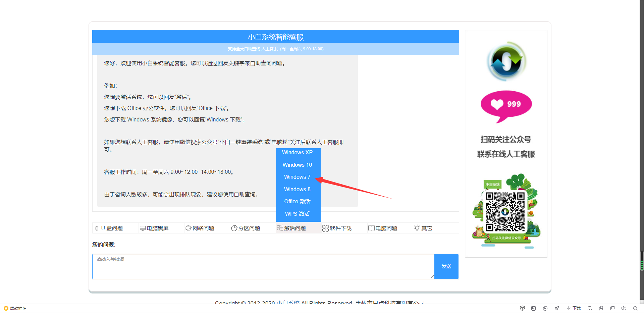Open the 下载 downloads panel
Viewport: 644px width, 313px height.
click(574, 308)
